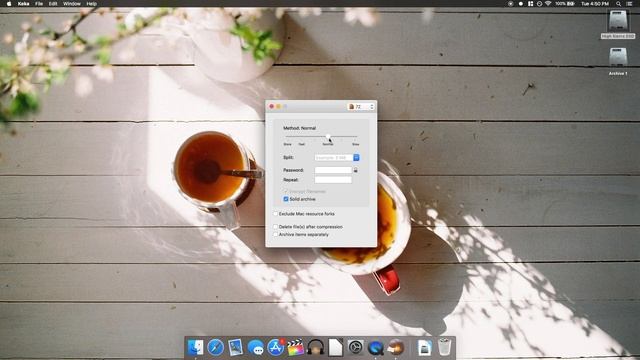Viewport: 640px width, 360px height.
Task: Open the blank document app in the Dock
Action: (x=335, y=347)
